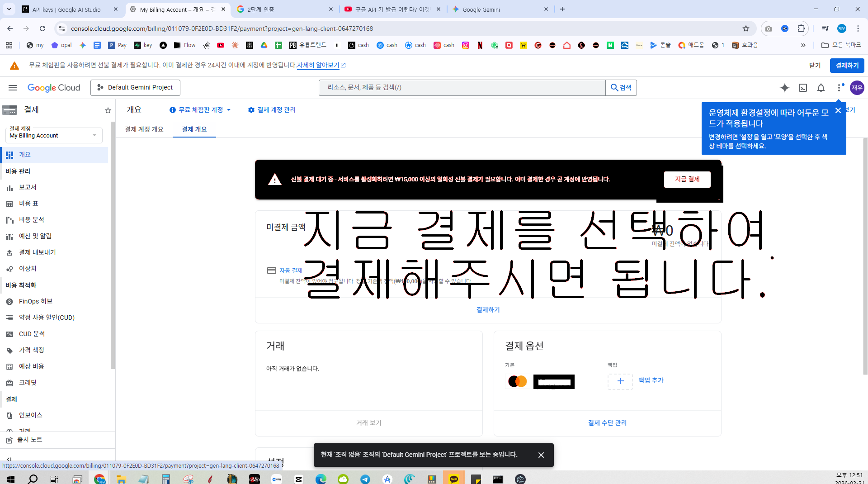Image resolution: width=868 pixels, height=484 pixels.
Task: Focus the 리소스 문서 제품 search field
Action: [462, 87]
